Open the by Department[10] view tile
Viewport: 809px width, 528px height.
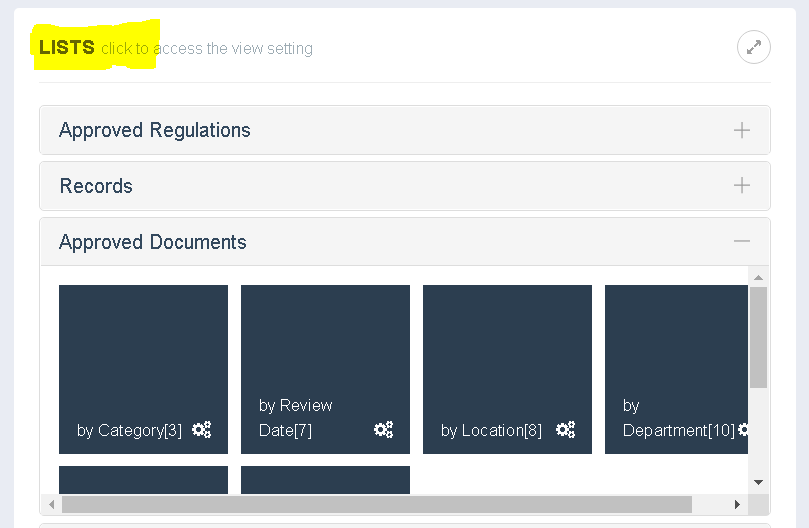[676, 370]
